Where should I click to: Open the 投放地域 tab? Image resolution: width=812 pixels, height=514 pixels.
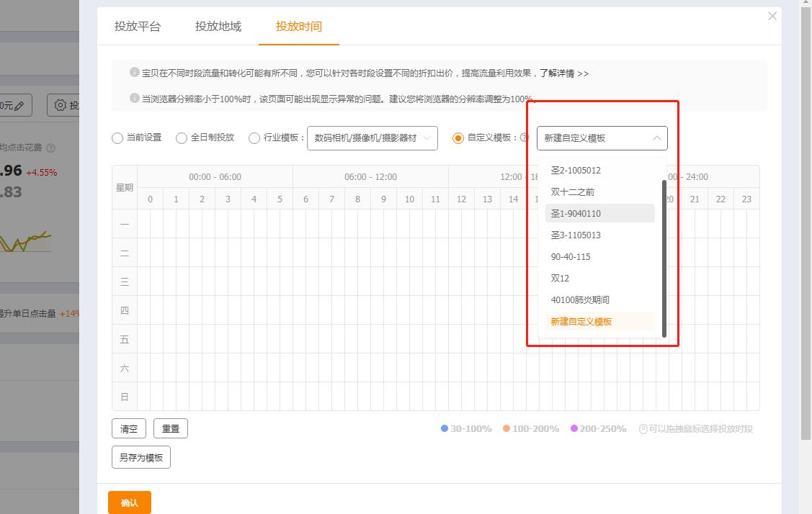(220, 26)
